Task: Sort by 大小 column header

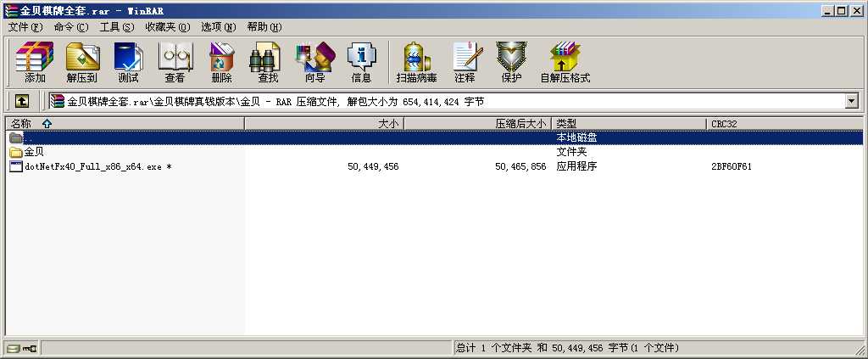Action: tap(325, 124)
